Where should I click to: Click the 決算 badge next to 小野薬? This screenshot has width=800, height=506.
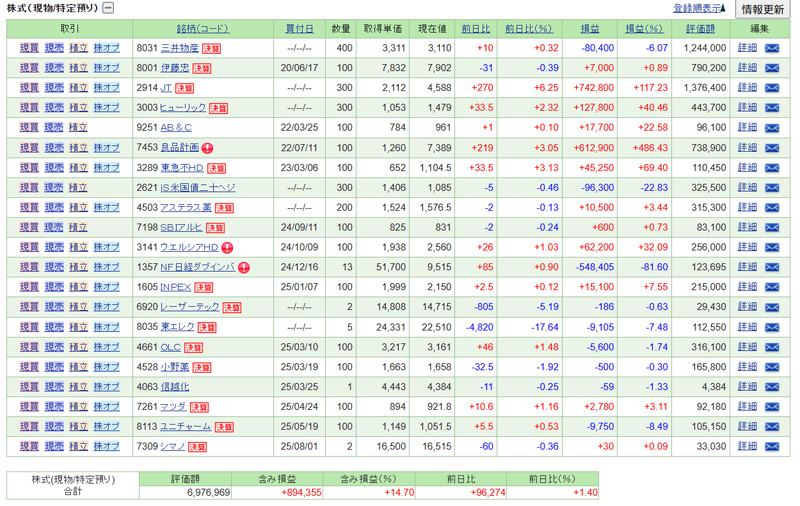point(202,368)
